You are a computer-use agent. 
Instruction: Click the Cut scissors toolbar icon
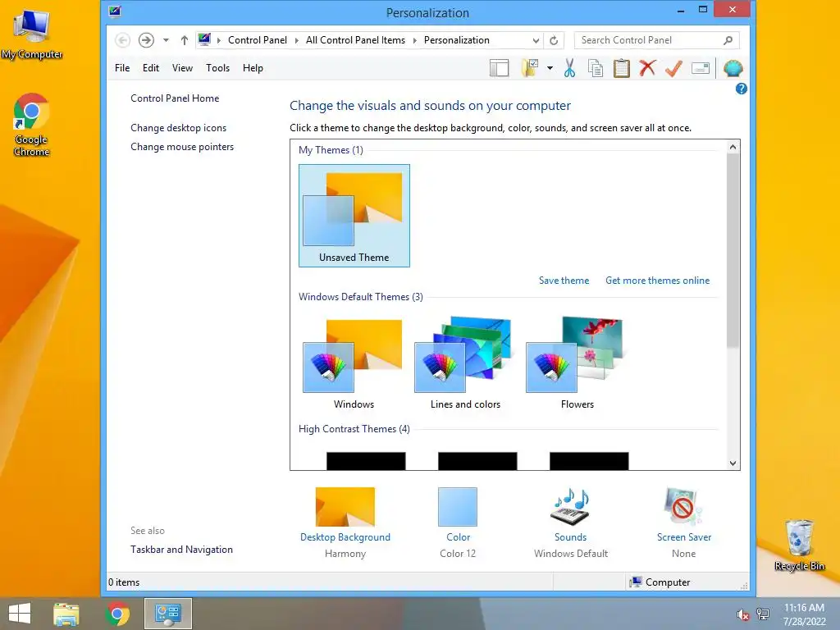point(569,68)
